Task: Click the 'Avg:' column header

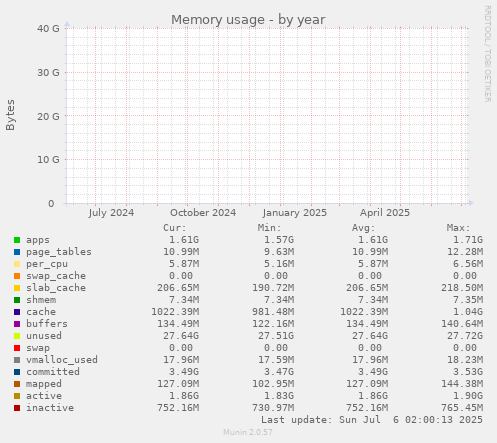Action: coord(364,228)
